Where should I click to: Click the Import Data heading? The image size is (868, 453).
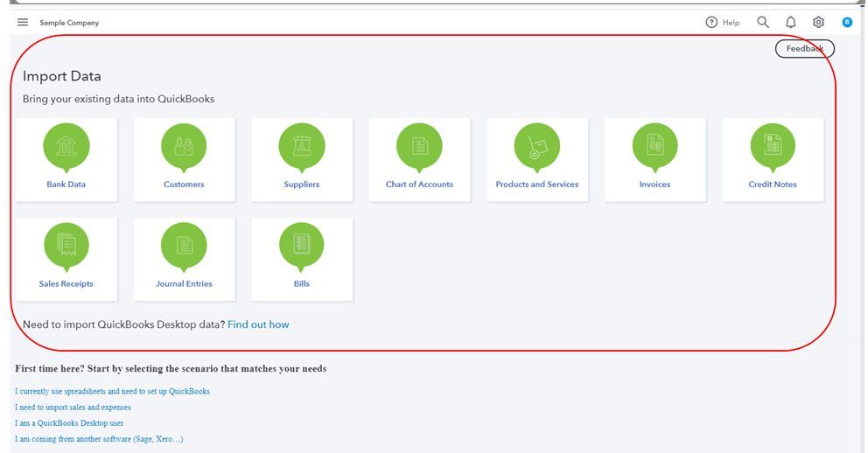[62, 76]
